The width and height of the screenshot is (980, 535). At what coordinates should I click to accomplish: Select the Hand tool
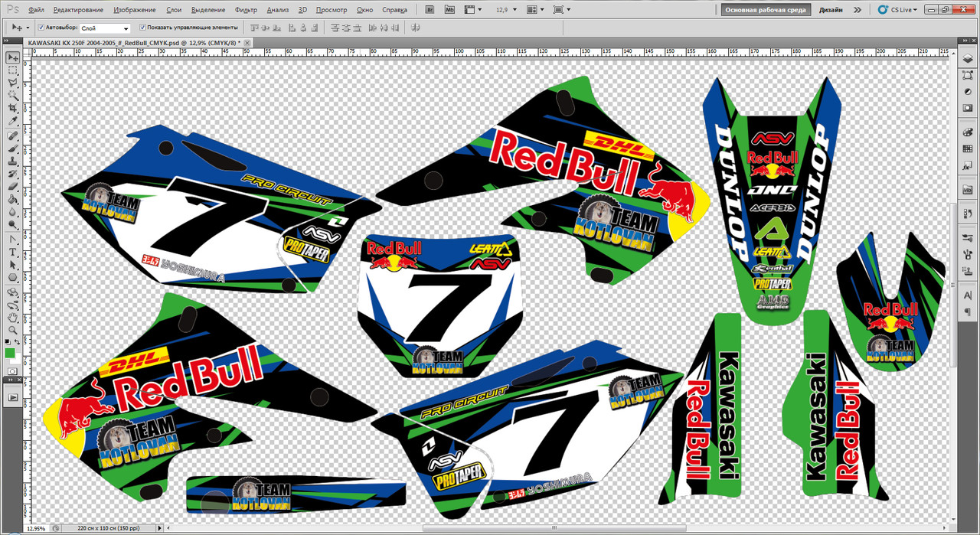coord(12,317)
